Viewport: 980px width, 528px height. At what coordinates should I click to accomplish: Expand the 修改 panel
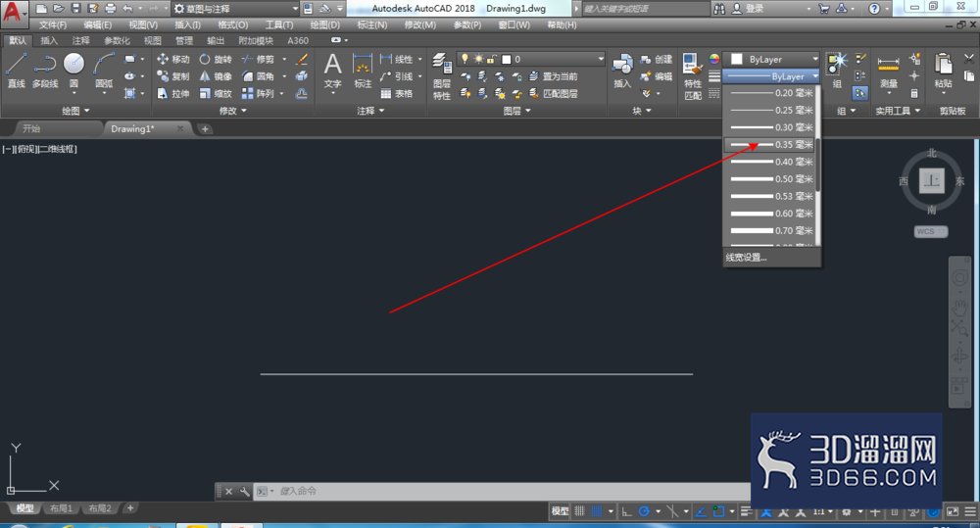pos(232,111)
